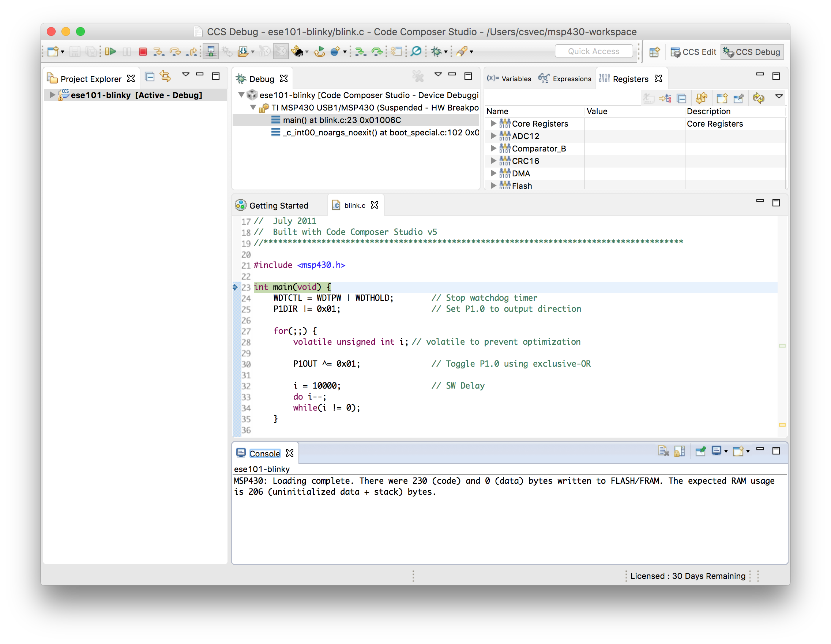The height and width of the screenshot is (644, 831).
Task: Select the Console tab
Action: [x=264, y=453]
